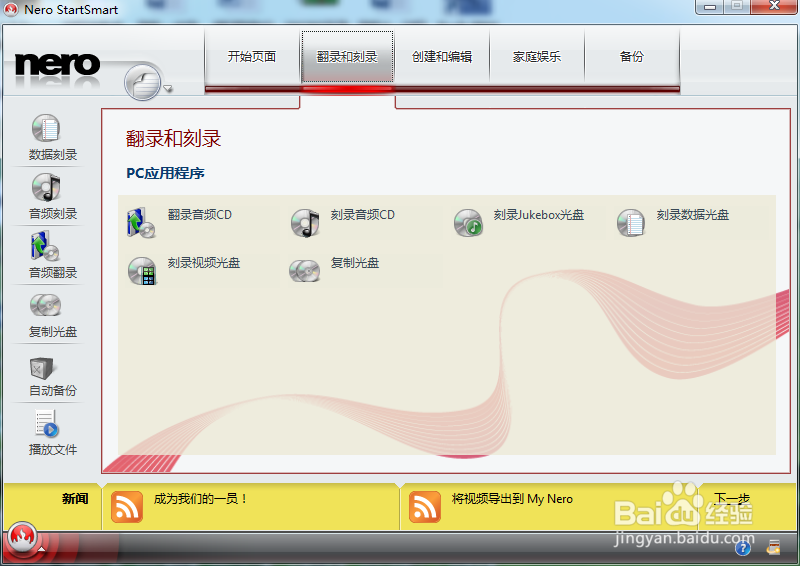Expand the dropdown arrow next to page icon
Image resolution: width=800 pixels, height=566 pixels.
[168, 89]
